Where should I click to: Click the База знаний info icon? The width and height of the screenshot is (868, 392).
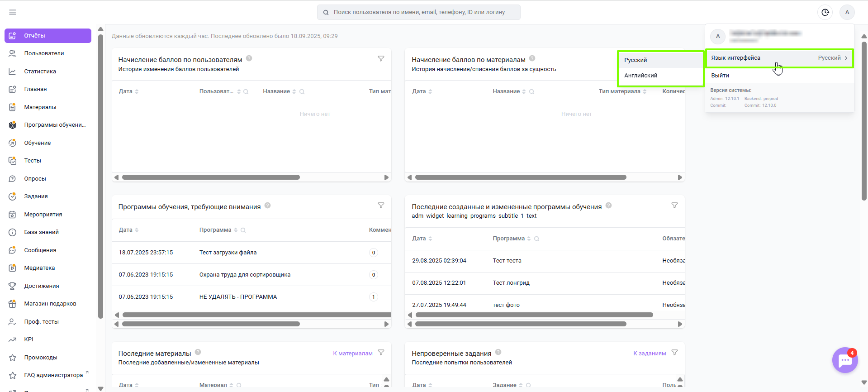coord(13,232)
